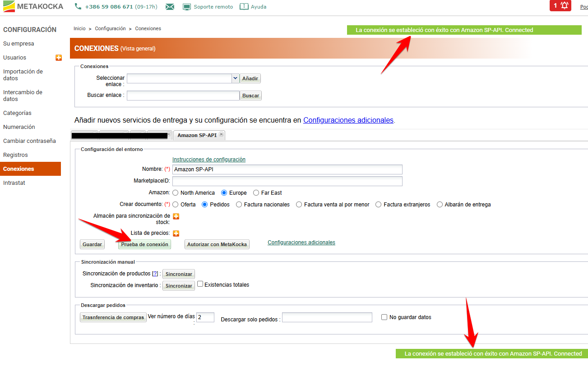This screenshot has height=366, width=588.
Task: Open Registros in sidebar
Action: tap(15, 155)
